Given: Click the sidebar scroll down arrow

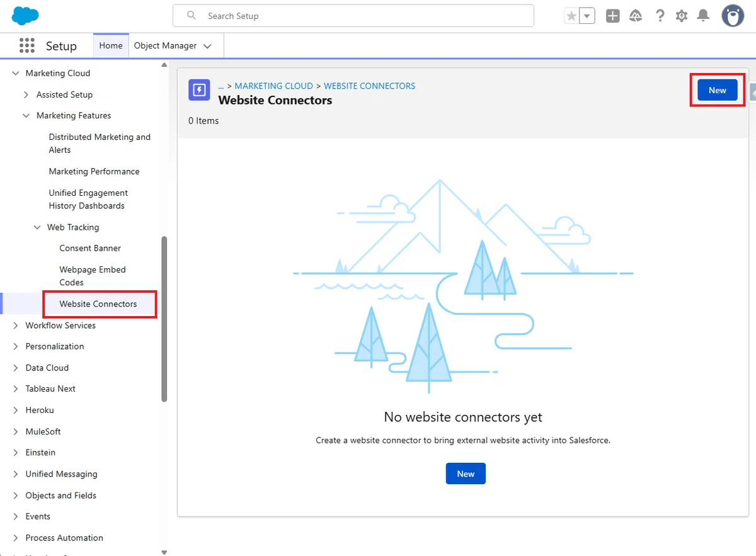Looking at the screenshot, I should click(164, 552).
